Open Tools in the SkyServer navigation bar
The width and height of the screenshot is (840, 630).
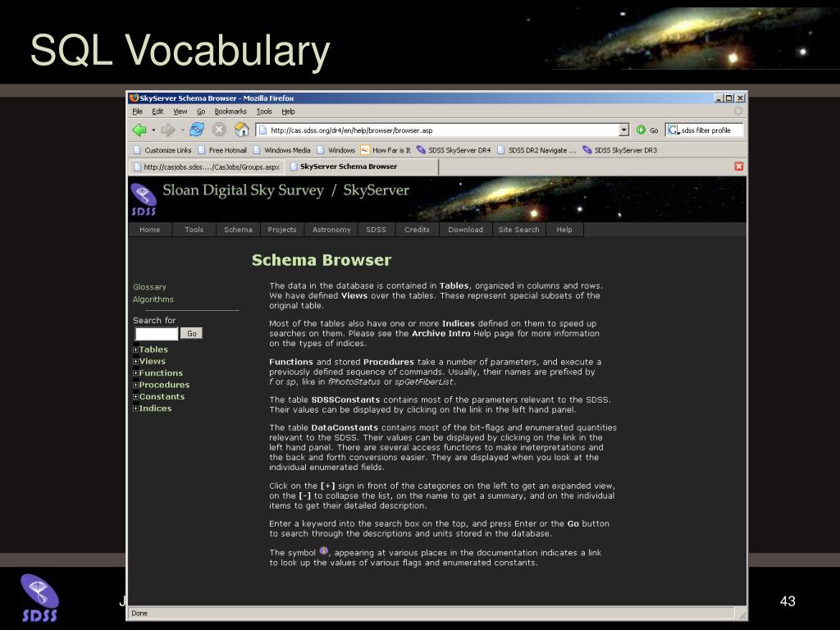tap(194, 230)
